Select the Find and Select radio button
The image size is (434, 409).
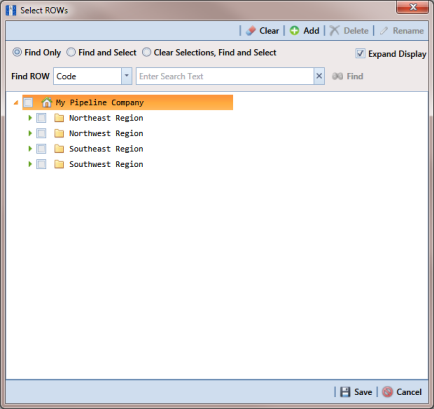(x=71, y=52)
